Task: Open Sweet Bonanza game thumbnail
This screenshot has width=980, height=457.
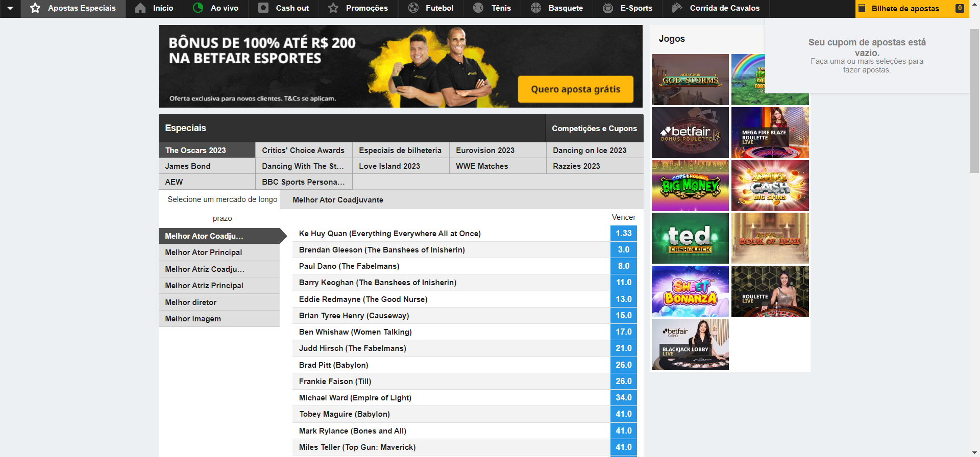Action: pos(690,291)
